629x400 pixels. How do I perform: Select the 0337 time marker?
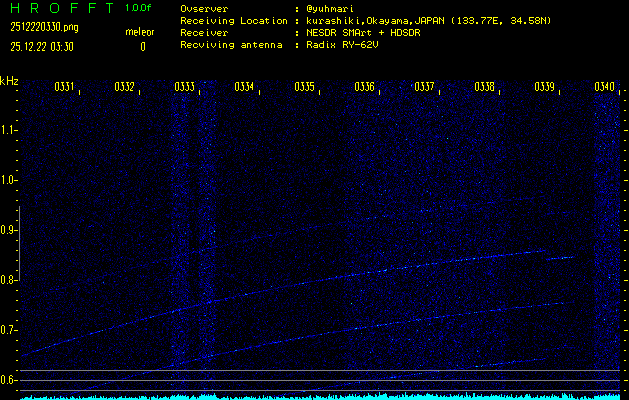[x=425, y=87]
